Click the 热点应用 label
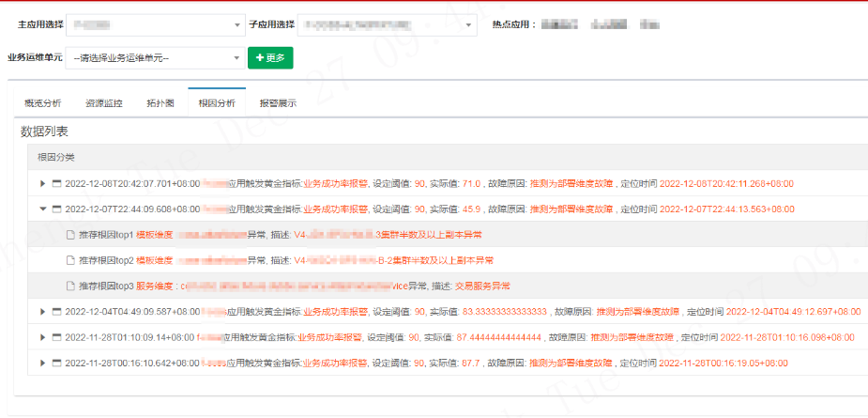Screen dimensions: 868x418 tap(514, 25)
